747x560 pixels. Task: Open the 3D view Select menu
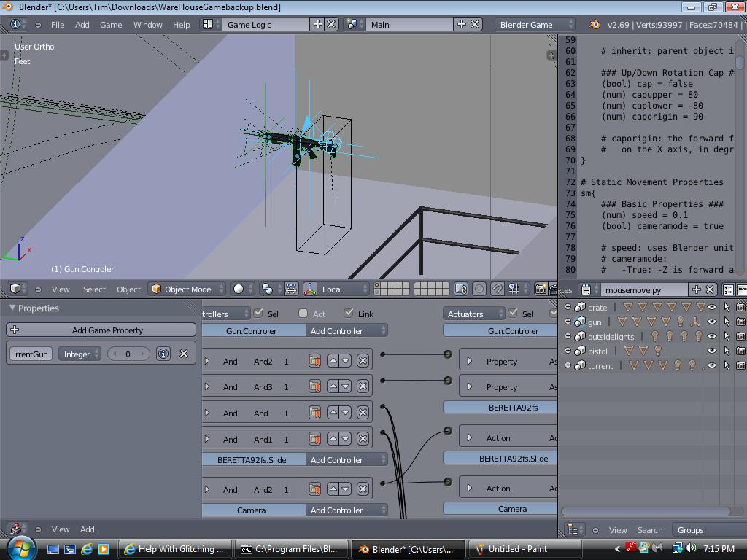[94, 289]
